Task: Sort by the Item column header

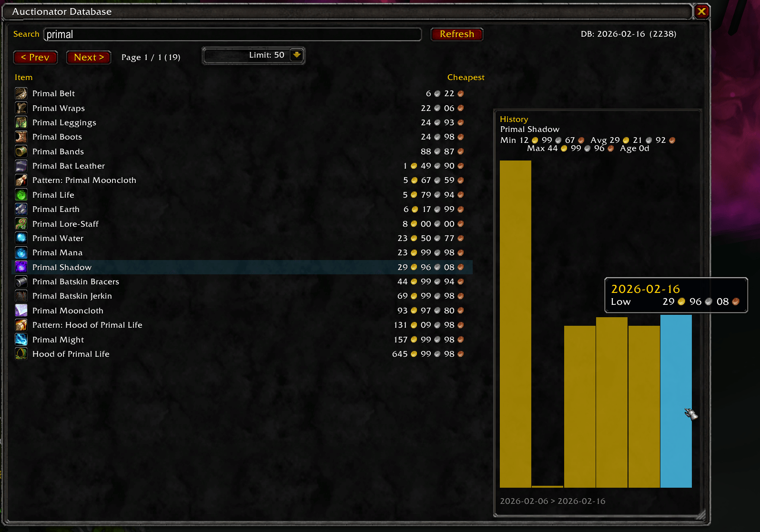Action: (x=24, y=77)
